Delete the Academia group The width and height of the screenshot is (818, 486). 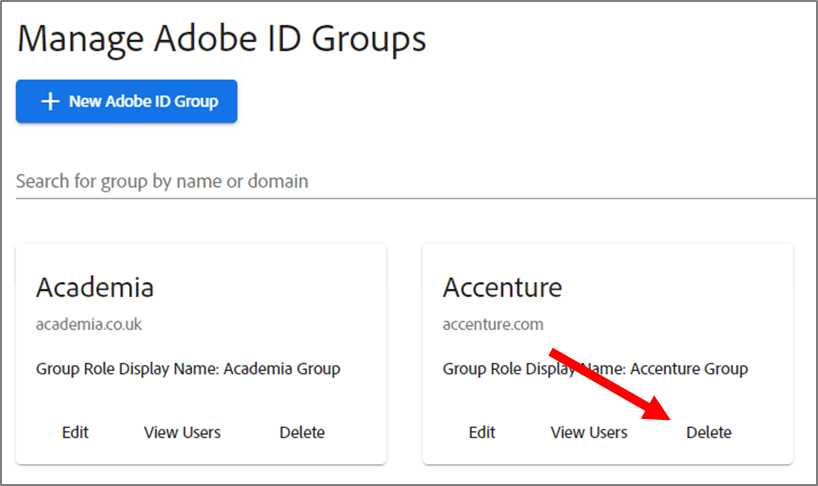[302, 432]
